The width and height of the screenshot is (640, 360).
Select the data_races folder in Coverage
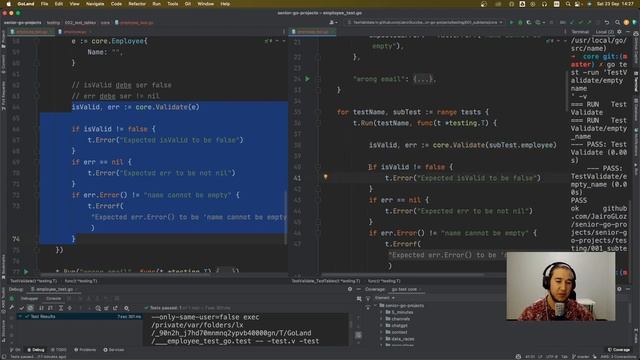pyautogui.click(x=402, y=339)
